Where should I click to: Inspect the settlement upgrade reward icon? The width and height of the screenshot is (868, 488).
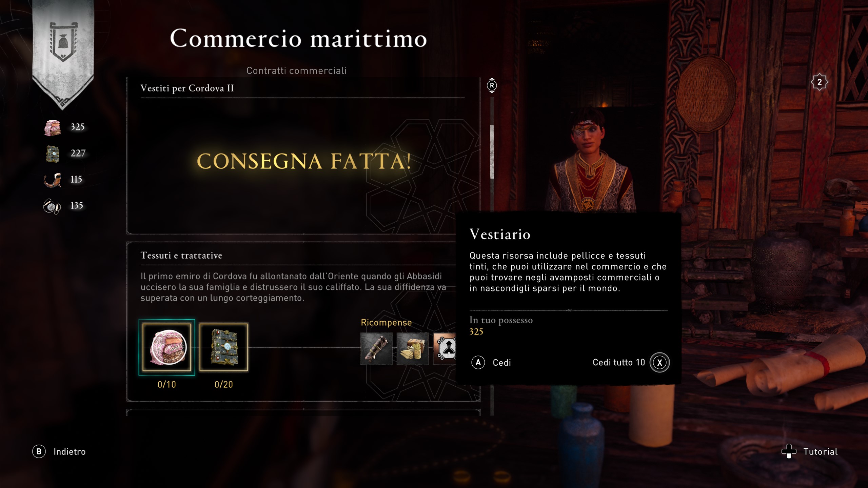[445, 349]
